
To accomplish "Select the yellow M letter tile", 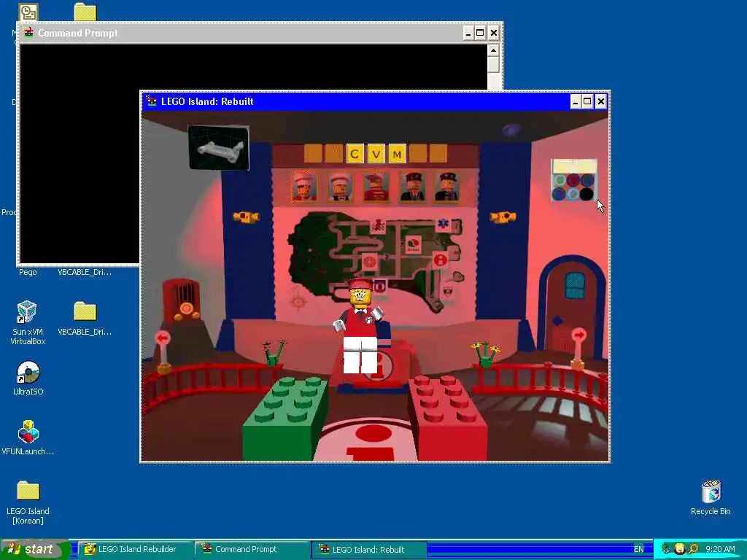I will [398, 154].
